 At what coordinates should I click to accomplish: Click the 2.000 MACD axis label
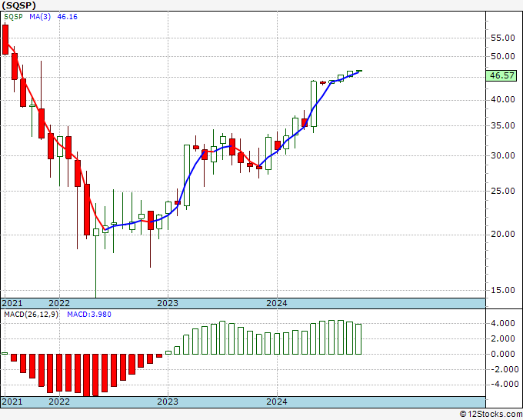click(505, 338)
